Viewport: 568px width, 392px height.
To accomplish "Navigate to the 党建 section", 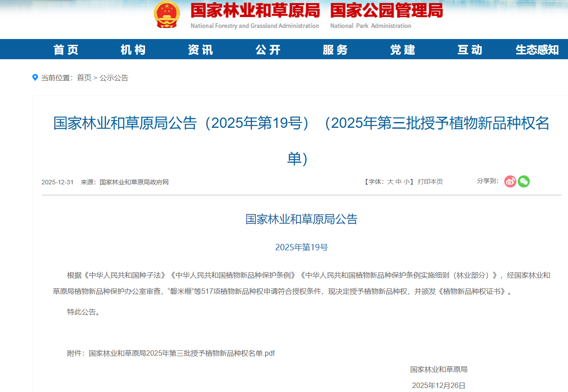I will 403,50.
